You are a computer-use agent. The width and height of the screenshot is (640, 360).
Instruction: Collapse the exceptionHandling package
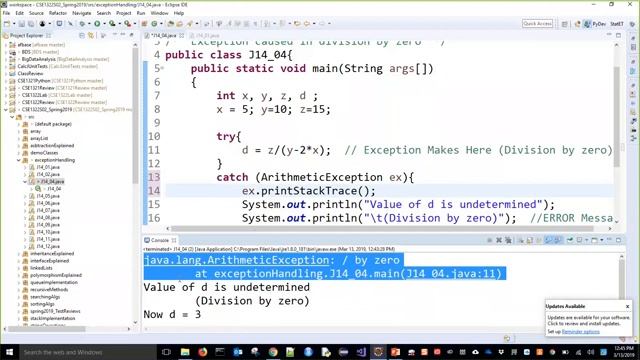click(x=19, y=160)
